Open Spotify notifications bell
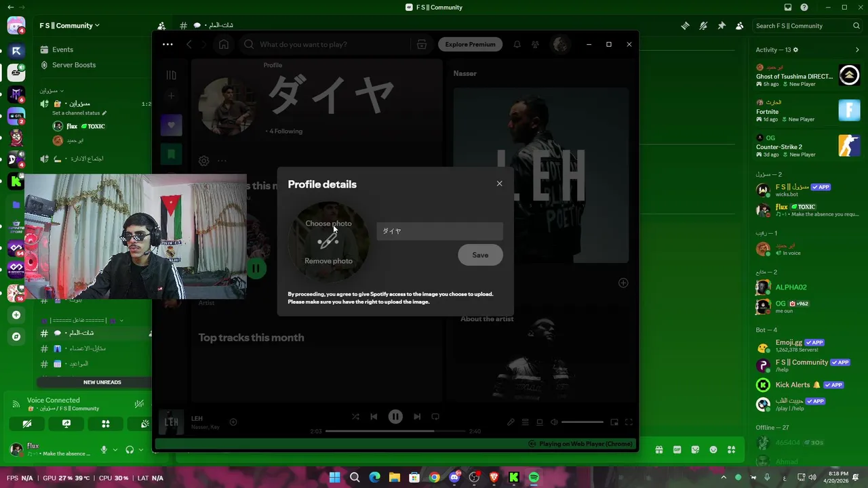The width and height of the screenshot is (868, 488). click(x=517, y=45)
